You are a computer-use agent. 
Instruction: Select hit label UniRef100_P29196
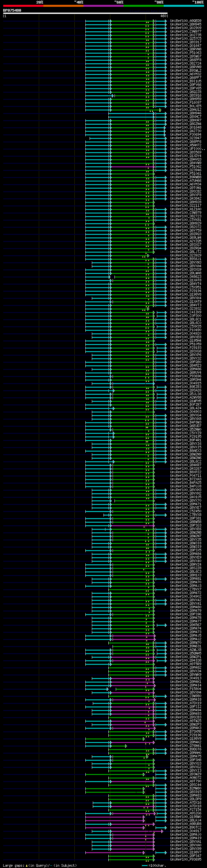tap(186, 736)
